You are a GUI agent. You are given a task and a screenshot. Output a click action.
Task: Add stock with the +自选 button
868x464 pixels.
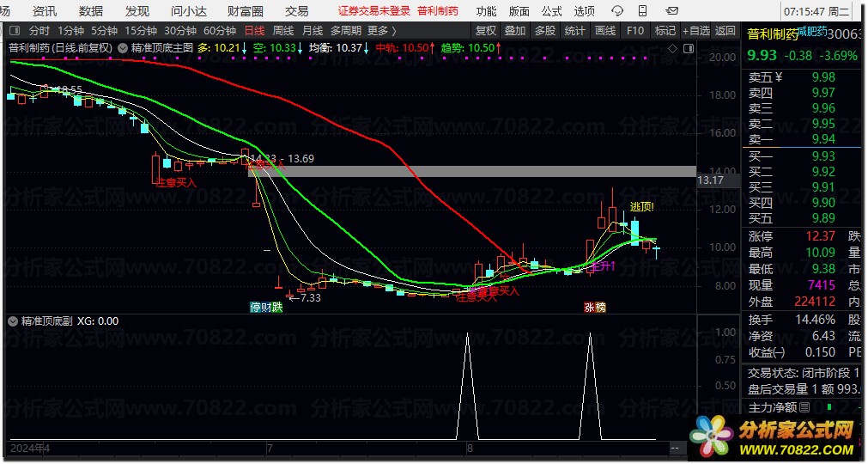pyautogui.click(x=695, y=31)
